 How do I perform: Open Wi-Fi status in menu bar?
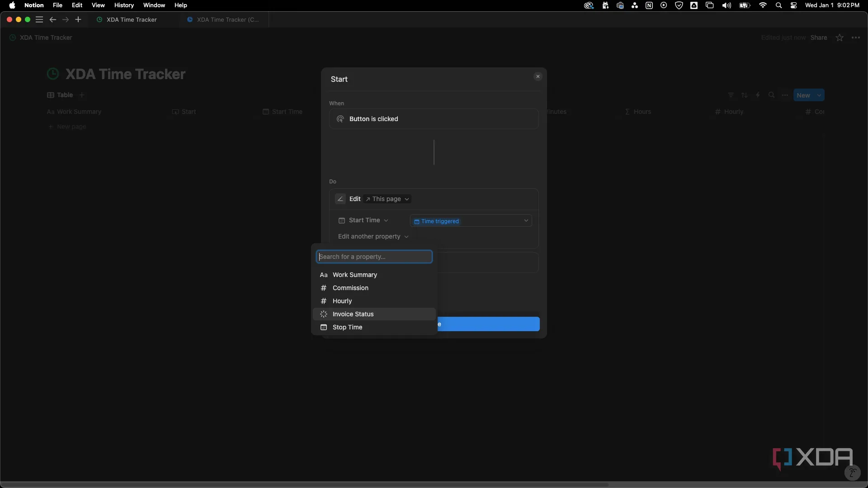click(763, 5)
